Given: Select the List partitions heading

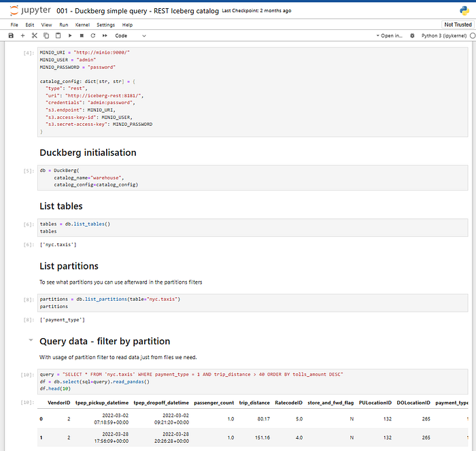Looking at the screenshot, I should click(x=69, y=266).
